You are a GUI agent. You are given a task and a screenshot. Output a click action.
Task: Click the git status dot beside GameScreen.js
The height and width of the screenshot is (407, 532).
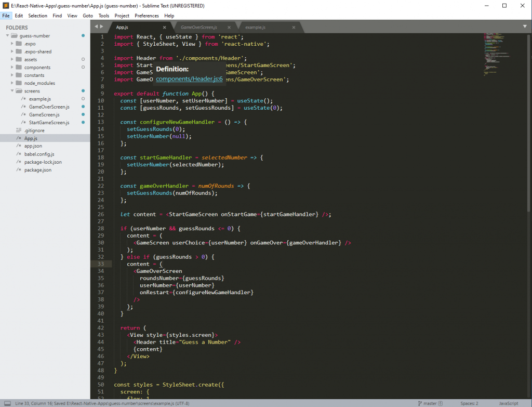tap(83, 115)
